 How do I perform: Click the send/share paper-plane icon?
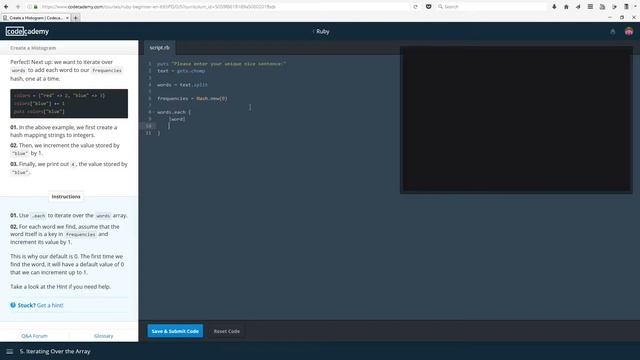click(x=578, y=7)
